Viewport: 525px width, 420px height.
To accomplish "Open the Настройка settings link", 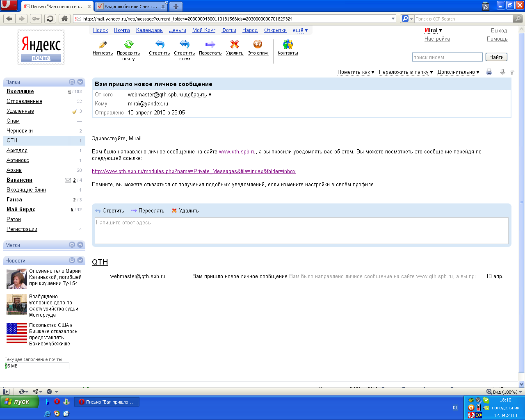I will coord(437,39).
